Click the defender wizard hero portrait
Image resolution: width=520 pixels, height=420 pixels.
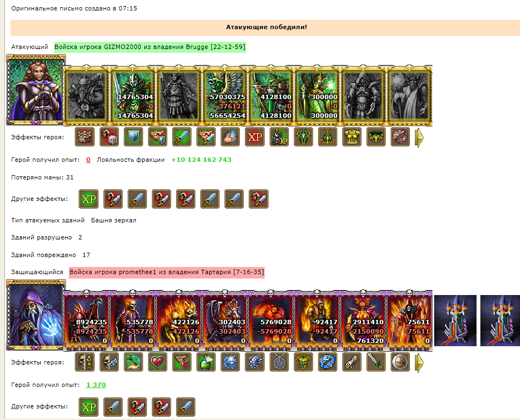pos(36,315)
